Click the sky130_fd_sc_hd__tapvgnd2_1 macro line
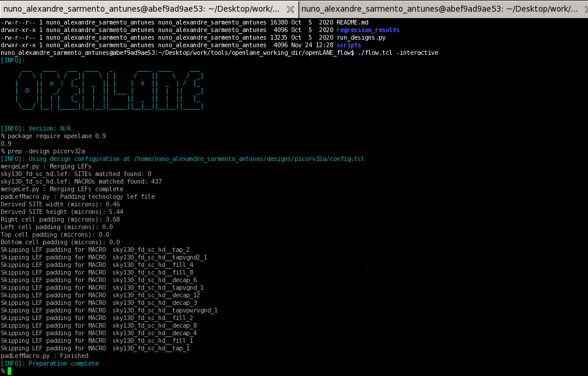Image resolution: width=588 pixels, height=376 pixels. click(104, 257)
